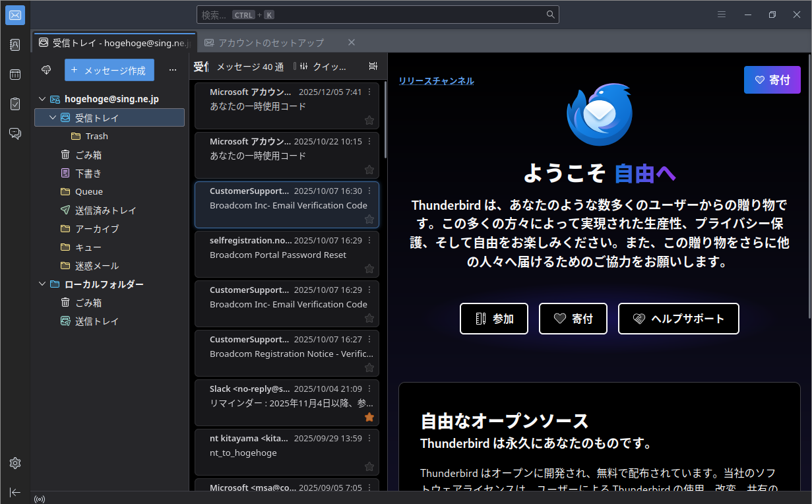
Task: Select the キュー folder
Action: pos(109,247)
